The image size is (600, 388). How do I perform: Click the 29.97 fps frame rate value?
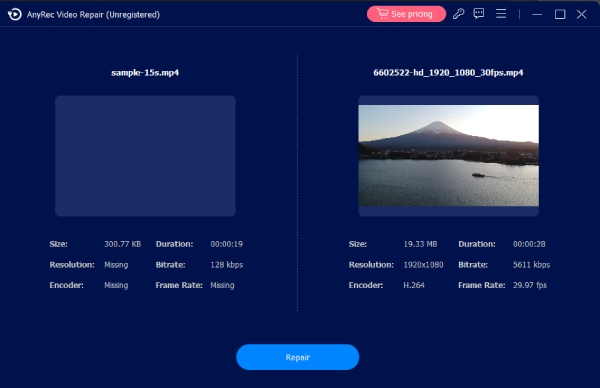coord(530,285)
